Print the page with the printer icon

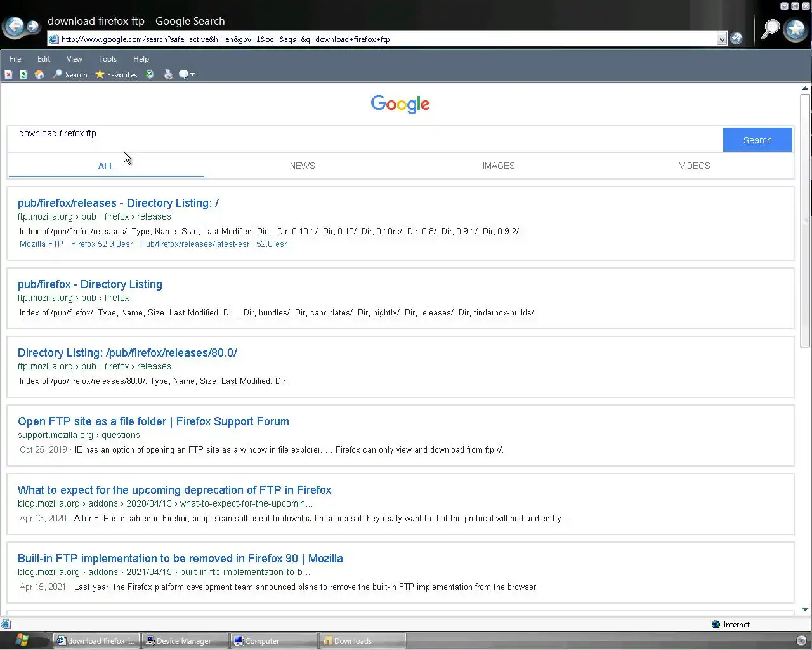click(x=168, y=74)
